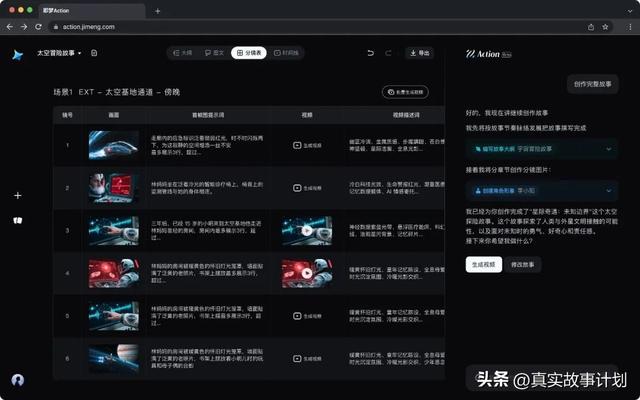The image size is (640, 400).
Task: Click the 创作完整故事 message bubble
Action: (592, 84)
